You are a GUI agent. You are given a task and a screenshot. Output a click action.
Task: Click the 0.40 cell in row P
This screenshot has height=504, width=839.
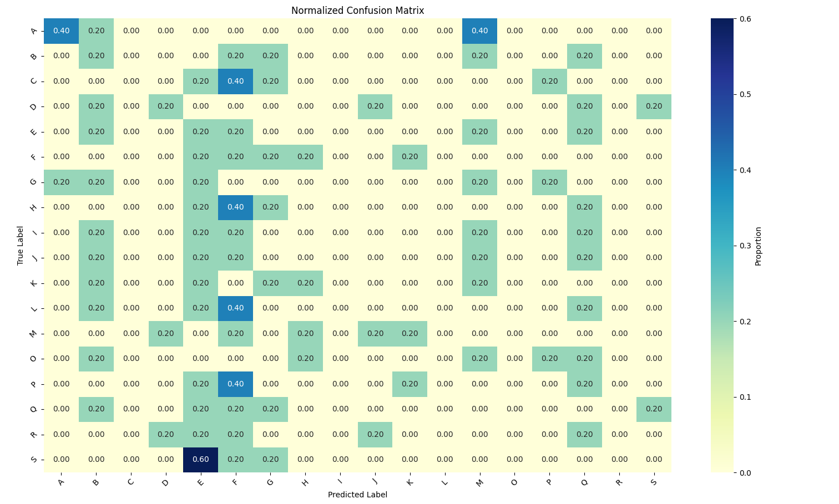point(235,384)
